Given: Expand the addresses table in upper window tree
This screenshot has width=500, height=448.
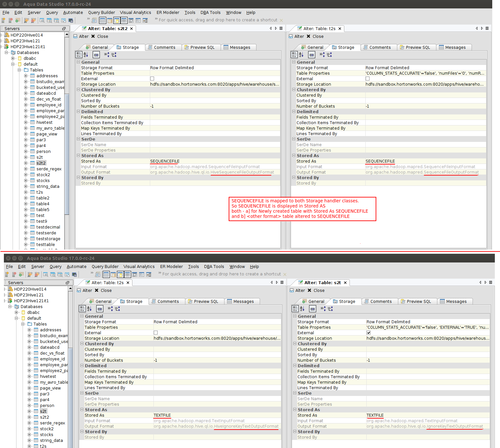Looking at the screenshot, I should tap(26, 76).
